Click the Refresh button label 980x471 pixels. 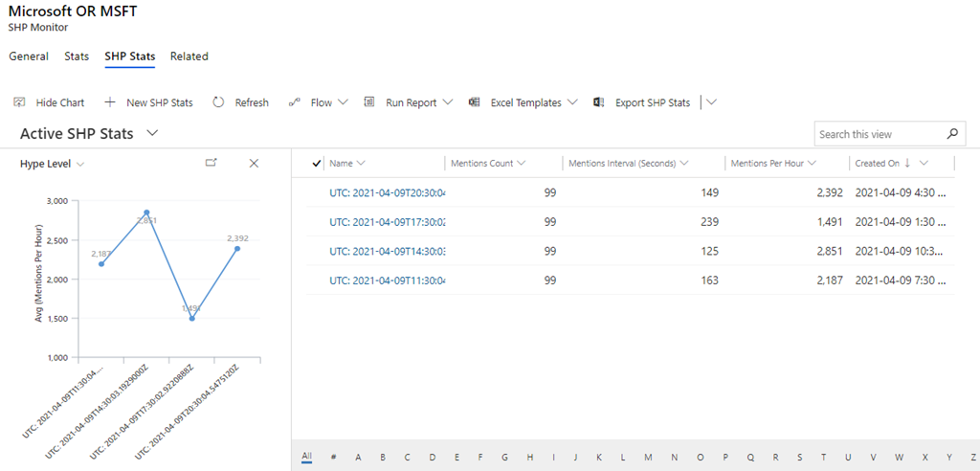(x=252, y=102)
